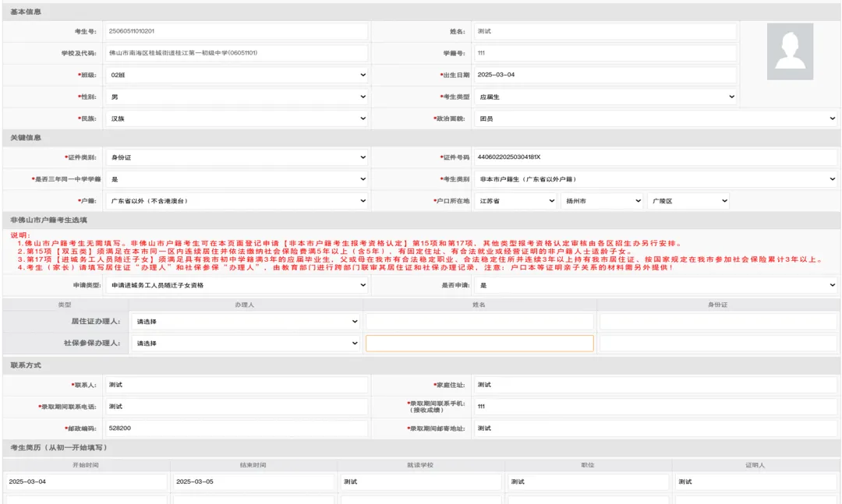Open the 是否三年同一中学学籍 dropdown
The height and width of the screenshot is (504, 842).
point(237,179)
